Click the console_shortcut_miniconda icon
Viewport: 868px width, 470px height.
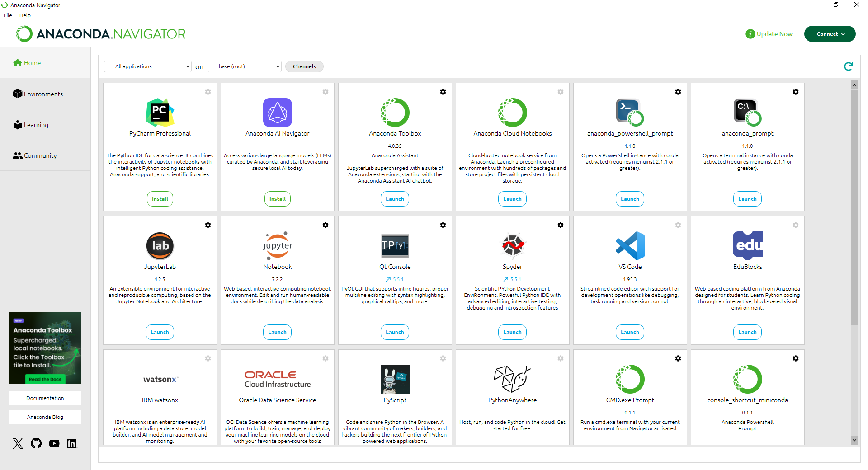point(748,379)
